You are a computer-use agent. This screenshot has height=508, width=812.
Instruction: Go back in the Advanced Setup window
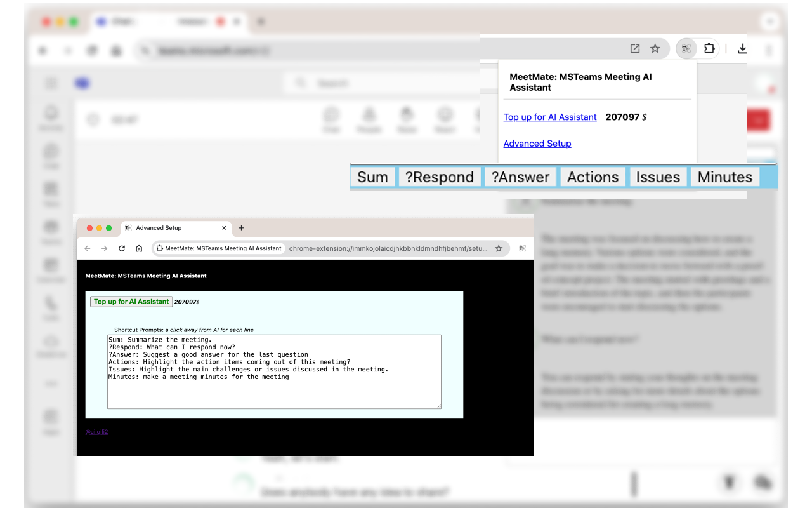click(x=88, y=248)
